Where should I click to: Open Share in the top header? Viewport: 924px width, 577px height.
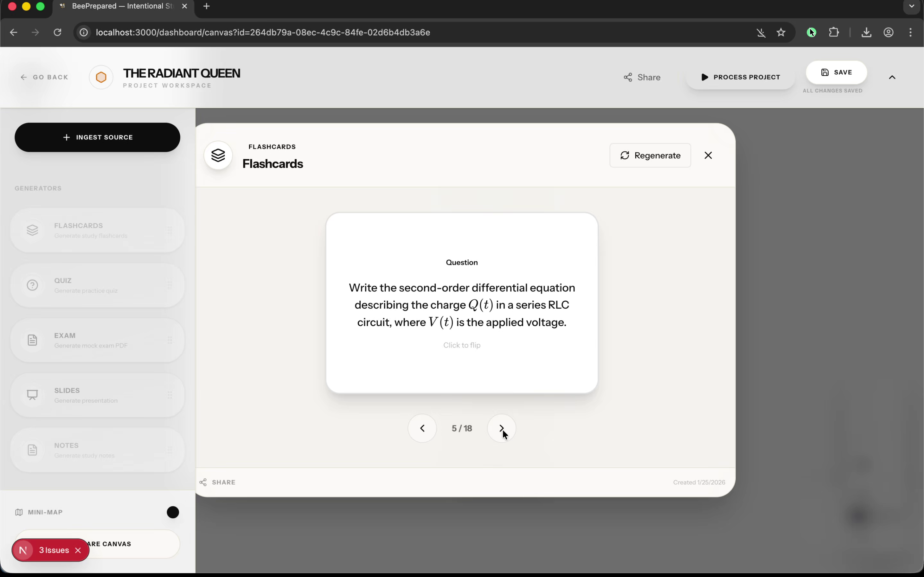(642, 77)
